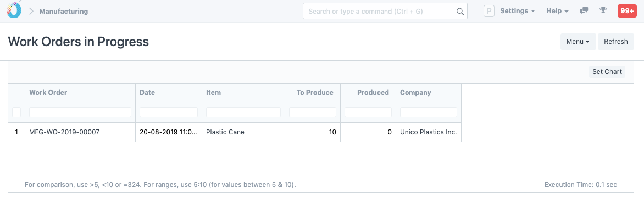Sort by the To Produce column header
This screenshot has height=198, width=644.
pyautogui.click(x=315, y=93)
